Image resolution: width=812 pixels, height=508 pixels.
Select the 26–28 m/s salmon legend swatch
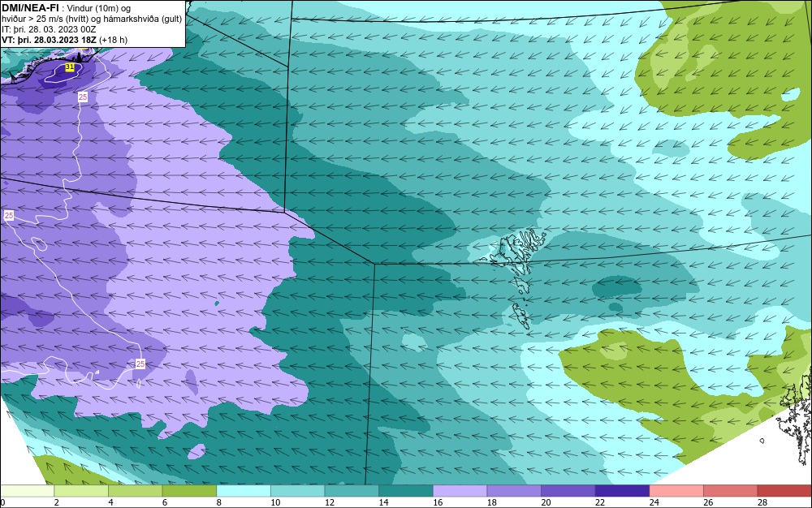coord(731,491)
